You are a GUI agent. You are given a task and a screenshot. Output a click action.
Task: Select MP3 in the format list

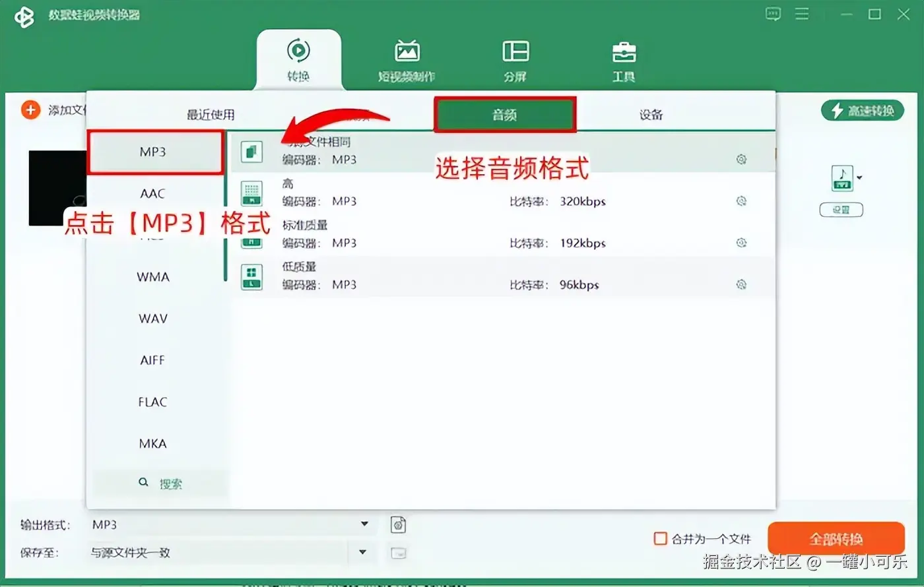point(155,152)
